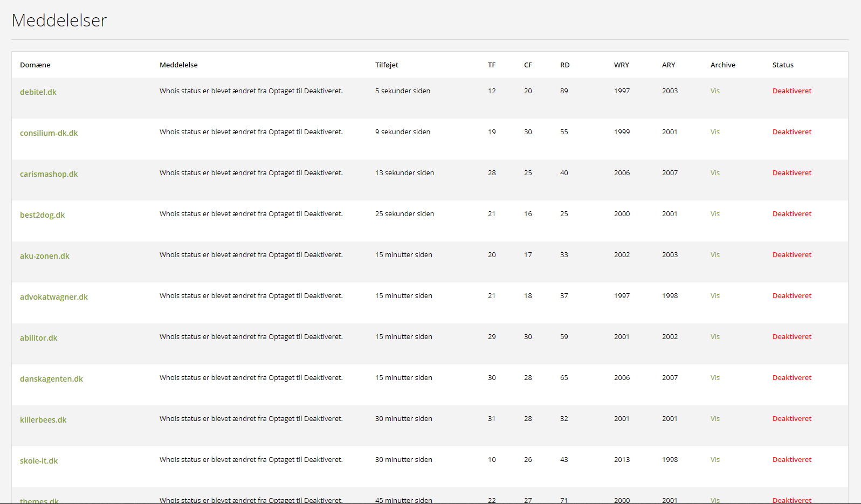Click Vis archive link for debitel.dk
This screenshot has height=504, width=861.
point(715,91)
